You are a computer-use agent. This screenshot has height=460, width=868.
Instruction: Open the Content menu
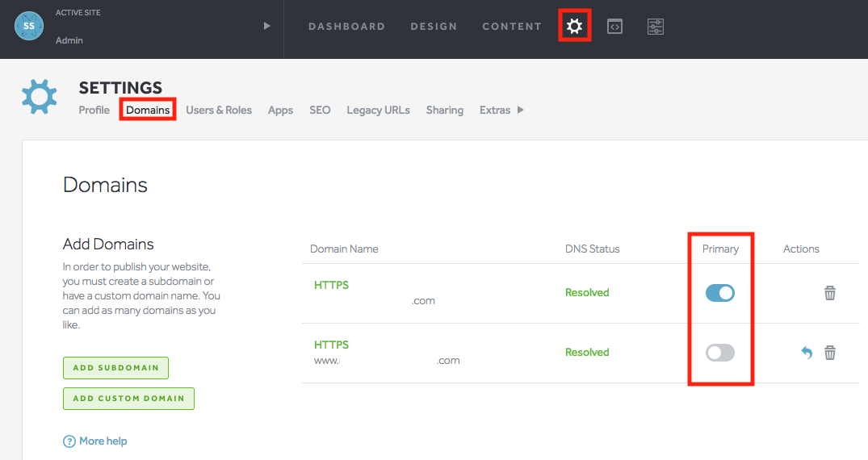tap(512, 26)
